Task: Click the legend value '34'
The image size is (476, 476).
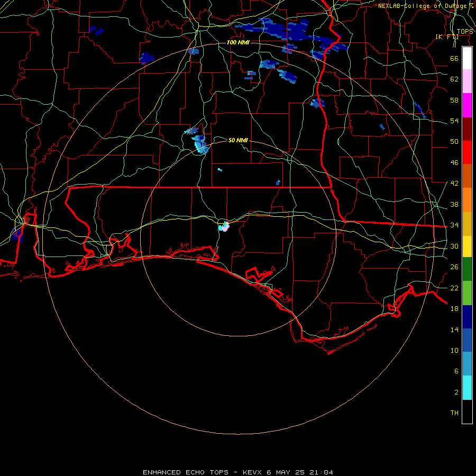Action: (454, 225)
